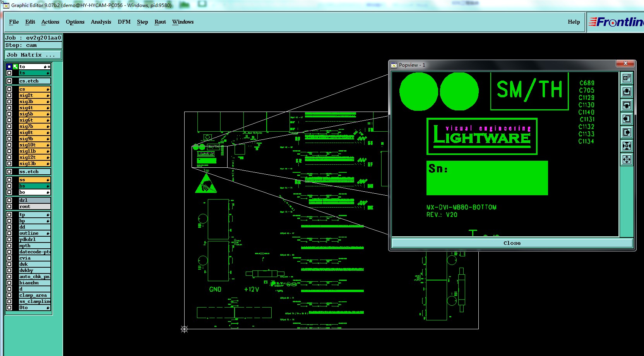Toggle the checkbox for layer ts

pyautogui.click(x=9, y=73)
